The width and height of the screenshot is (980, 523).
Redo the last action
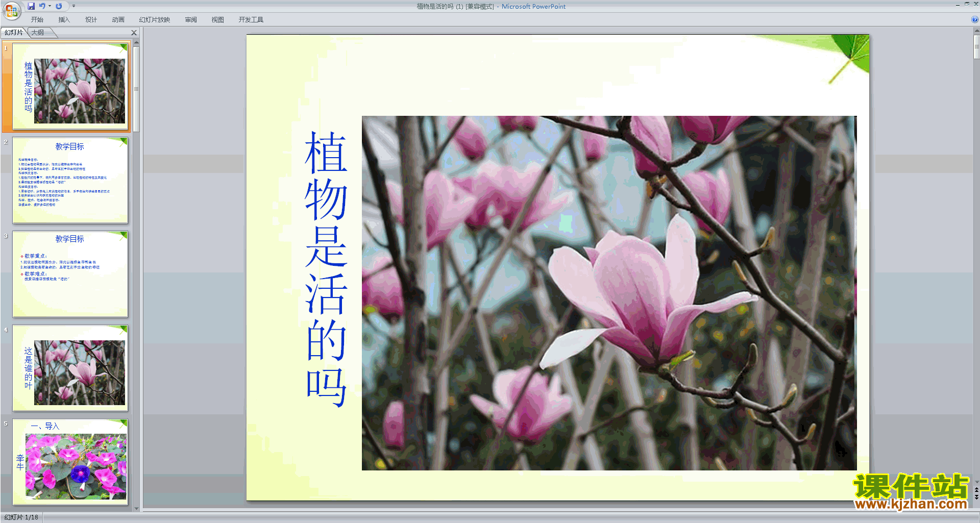coord(59,6)
